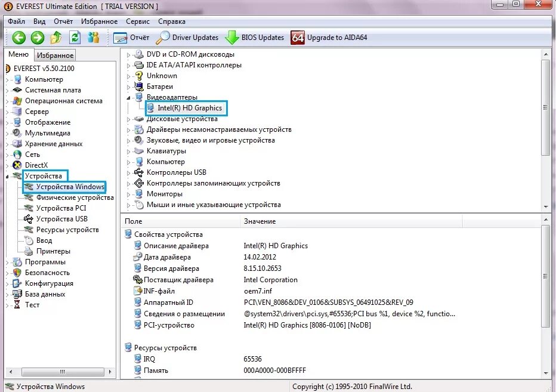The width and height of the screenshot is (556, 392).
Task: Click the Мультимедиа icon
Action: [x=17, y=133]
